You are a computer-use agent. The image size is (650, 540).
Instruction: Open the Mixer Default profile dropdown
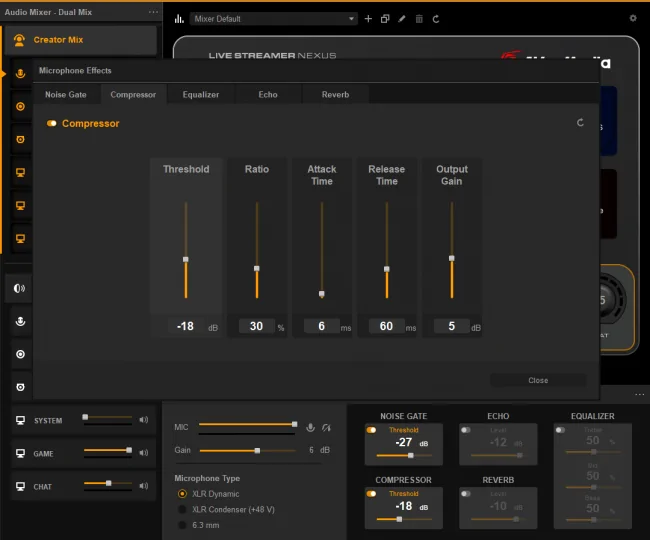click(x=274, y=19)
